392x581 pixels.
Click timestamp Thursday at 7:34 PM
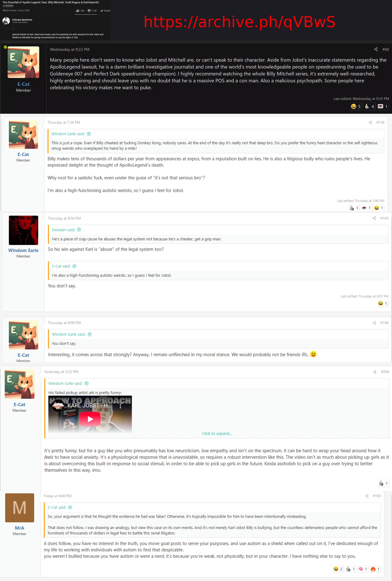coord(64,122)
